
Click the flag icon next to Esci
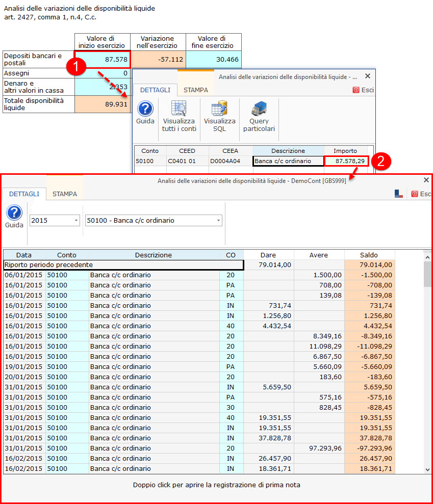(399, 194)
